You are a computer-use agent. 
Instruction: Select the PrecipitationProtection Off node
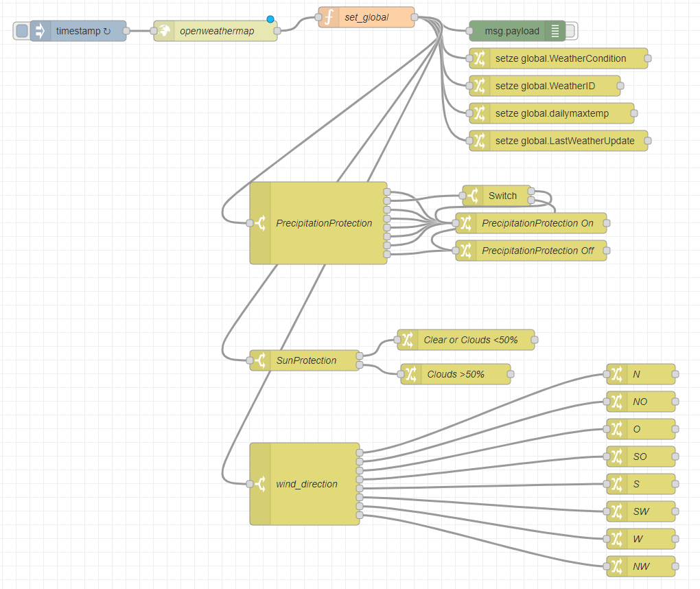point(532,251)
